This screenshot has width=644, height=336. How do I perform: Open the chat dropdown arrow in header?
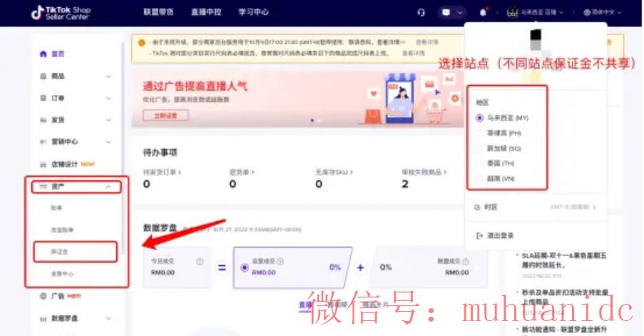(x=460, y=12)
